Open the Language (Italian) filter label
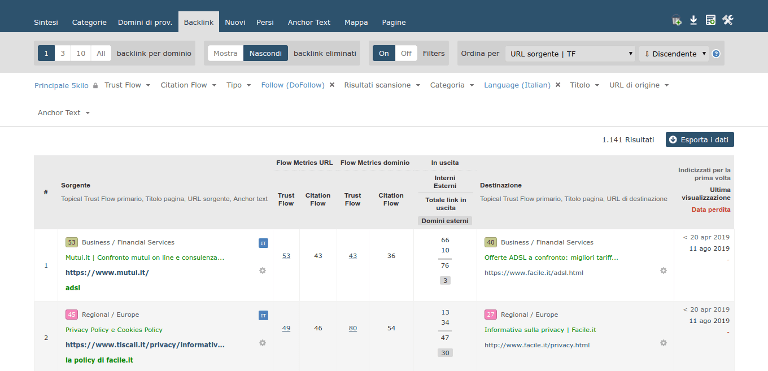 tap(517, 85)
